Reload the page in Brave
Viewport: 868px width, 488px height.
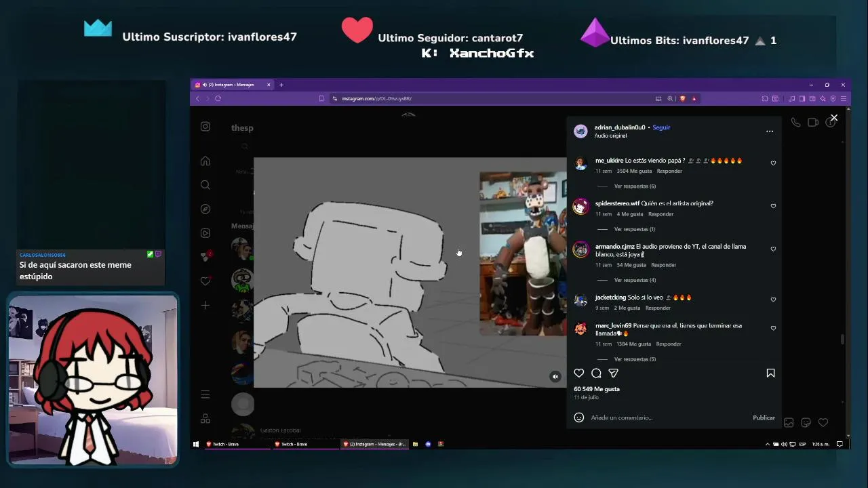(x=218, y=98)
